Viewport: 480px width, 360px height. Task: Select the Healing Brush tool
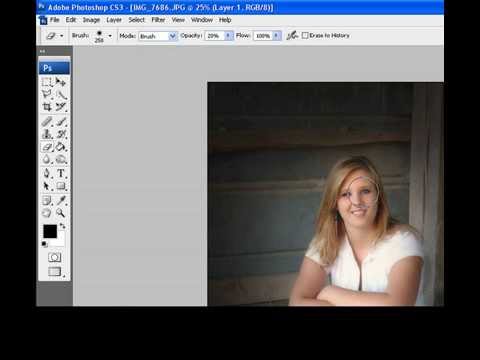[x=47, y=122]
